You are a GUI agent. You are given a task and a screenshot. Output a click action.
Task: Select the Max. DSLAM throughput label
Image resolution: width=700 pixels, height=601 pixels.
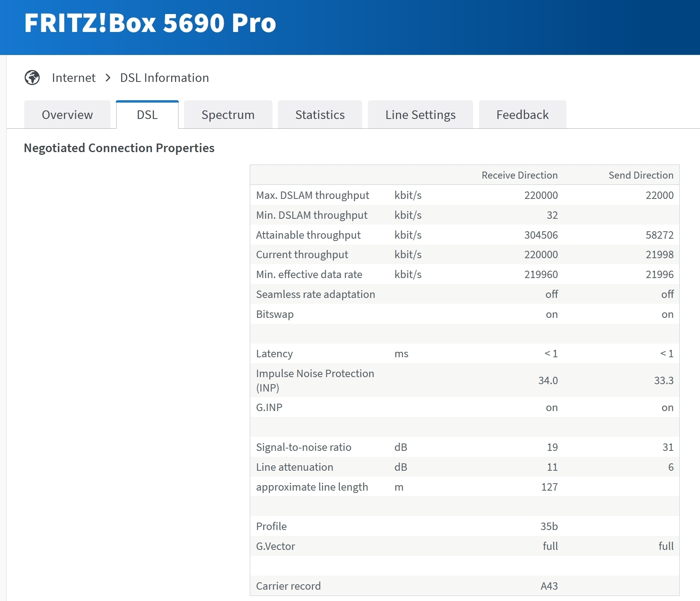313,195
